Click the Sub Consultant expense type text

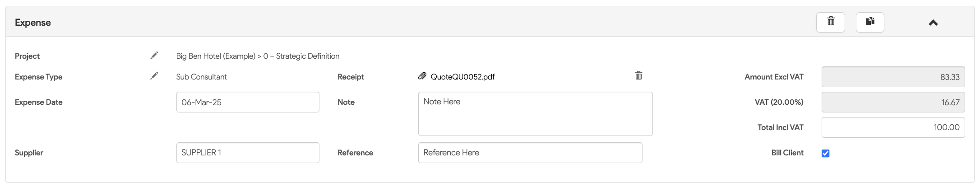tap(201, 77)
